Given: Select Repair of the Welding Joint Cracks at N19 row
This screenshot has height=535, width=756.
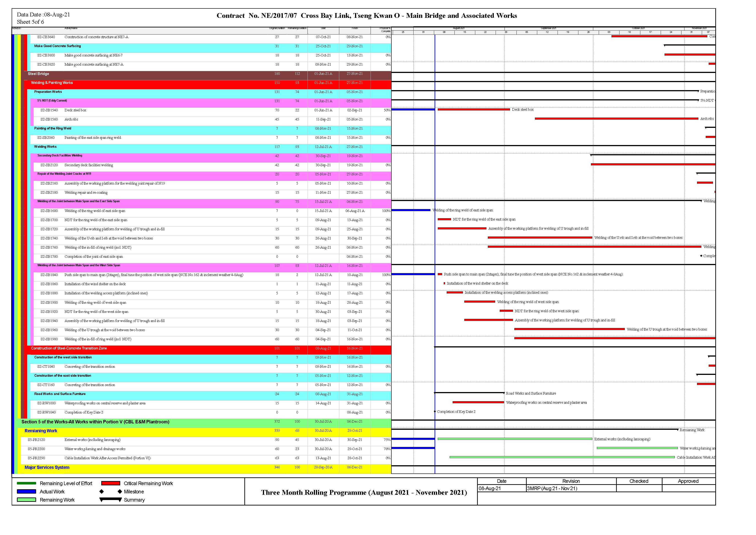Looking at the screenshot, I should coord(212,176).
